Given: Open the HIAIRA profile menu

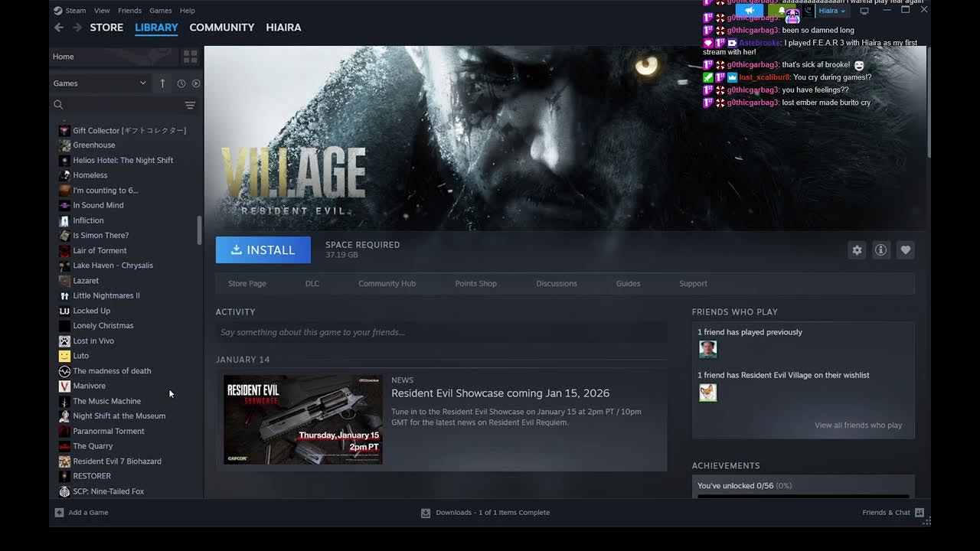Looking at the screenshot, I should [x=283, y=28].
